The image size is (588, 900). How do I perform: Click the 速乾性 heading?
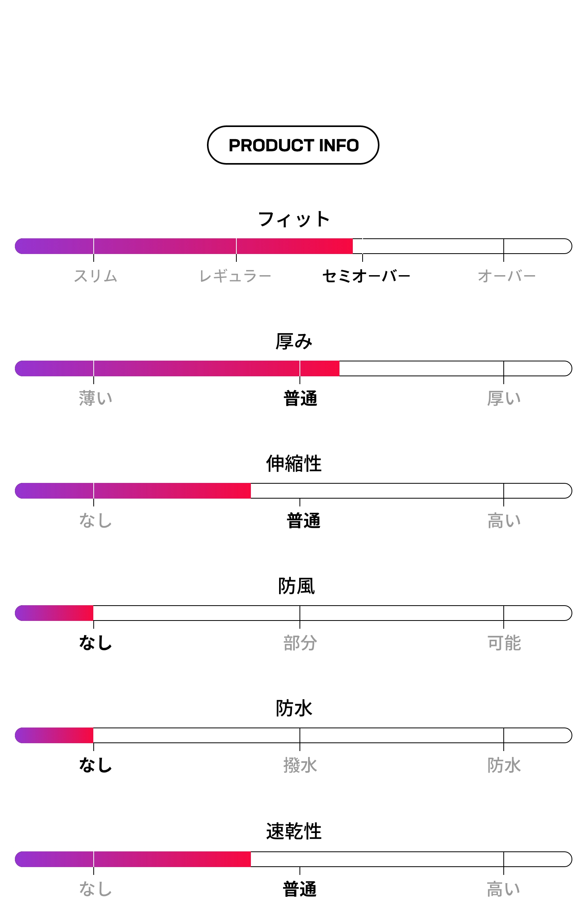(x=294, y=831)
